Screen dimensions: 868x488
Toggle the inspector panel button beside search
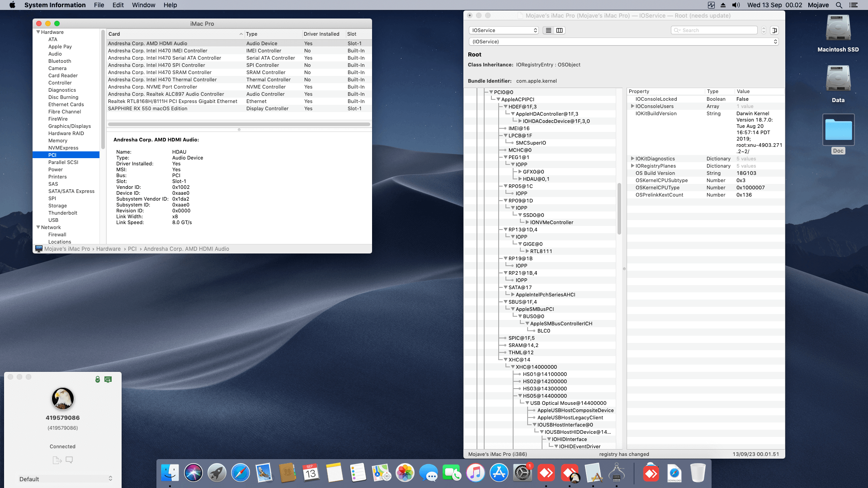coord(774,30)
